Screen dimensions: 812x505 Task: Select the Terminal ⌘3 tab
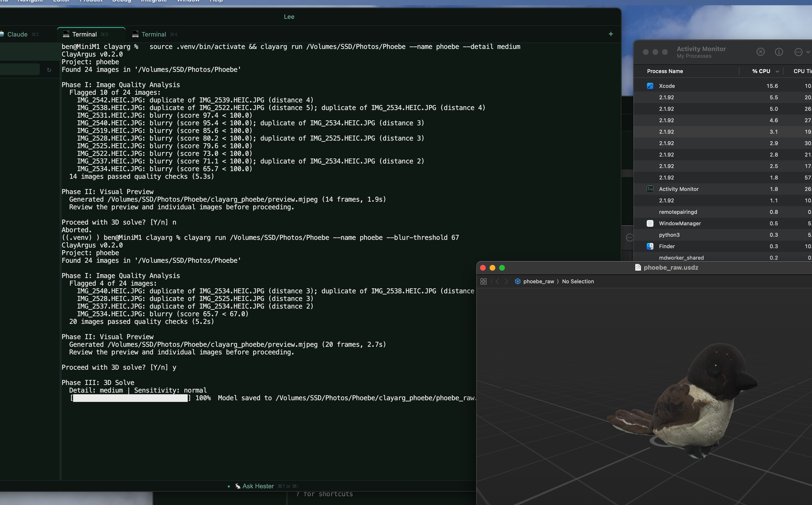pos(91,34)
